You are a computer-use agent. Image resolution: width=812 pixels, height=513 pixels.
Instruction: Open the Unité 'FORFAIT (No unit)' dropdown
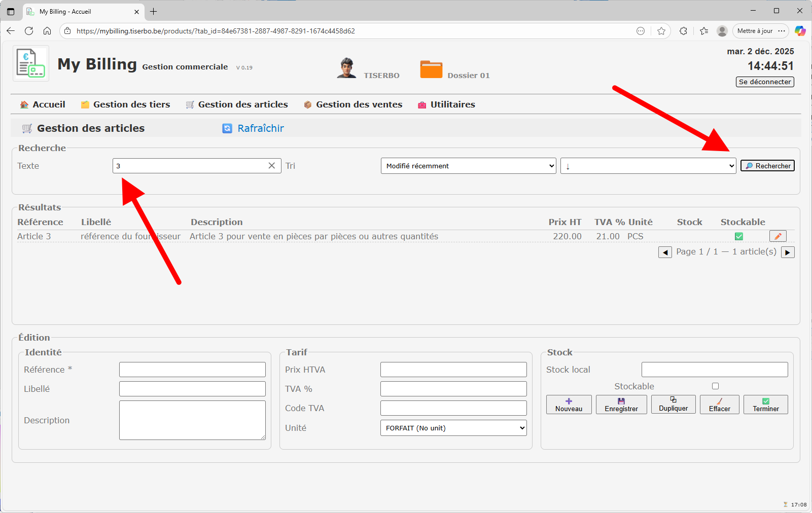pos(453,428)
